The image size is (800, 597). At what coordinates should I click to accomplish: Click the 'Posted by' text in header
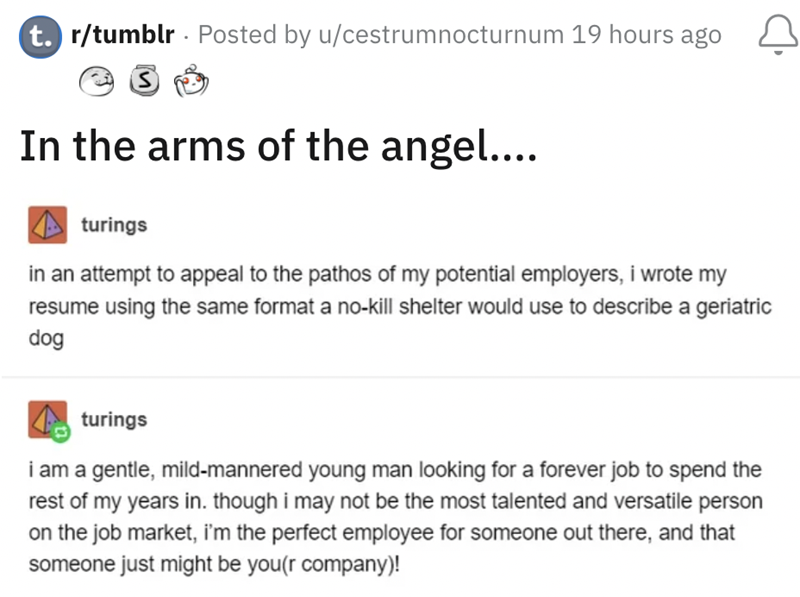[251, 35]
